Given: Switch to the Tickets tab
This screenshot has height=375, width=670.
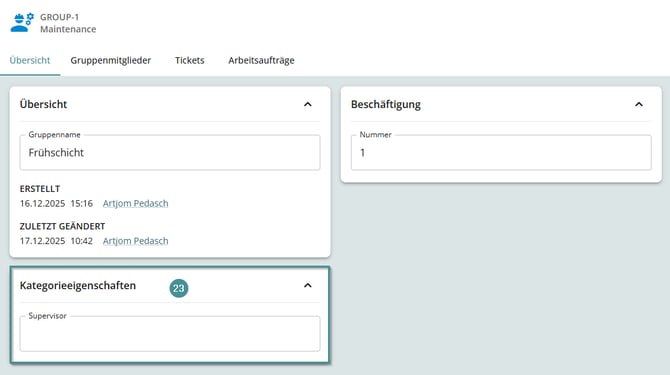Looking at the screenshot, I should (x=190, y=60).
